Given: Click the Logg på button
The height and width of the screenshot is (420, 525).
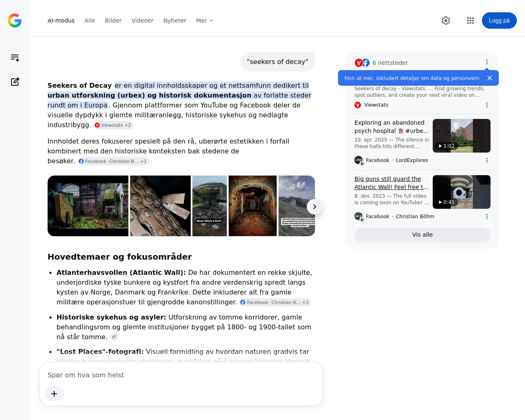Looking at the screenshot, I should click(499, 21).
